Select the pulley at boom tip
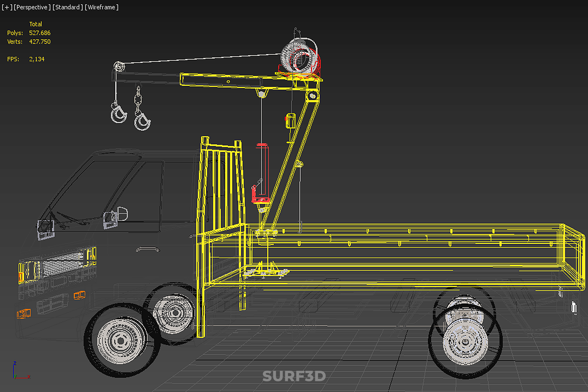 tap(119, 66)
